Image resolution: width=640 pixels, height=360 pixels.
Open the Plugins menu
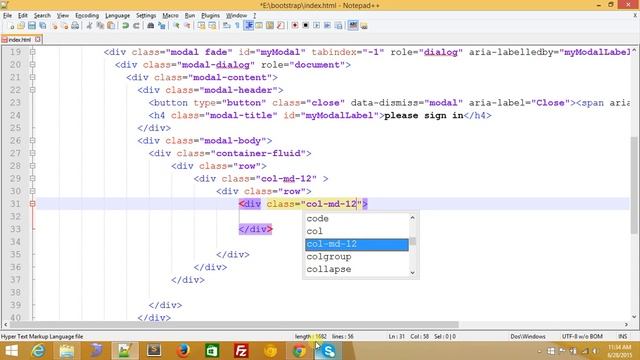point(211,16)
